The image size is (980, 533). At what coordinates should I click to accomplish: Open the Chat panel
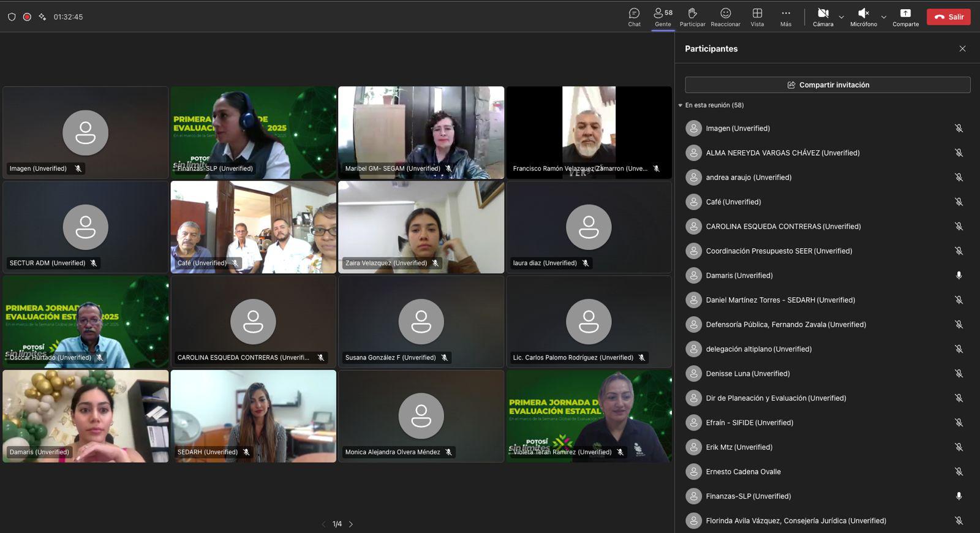click(634, 17)
